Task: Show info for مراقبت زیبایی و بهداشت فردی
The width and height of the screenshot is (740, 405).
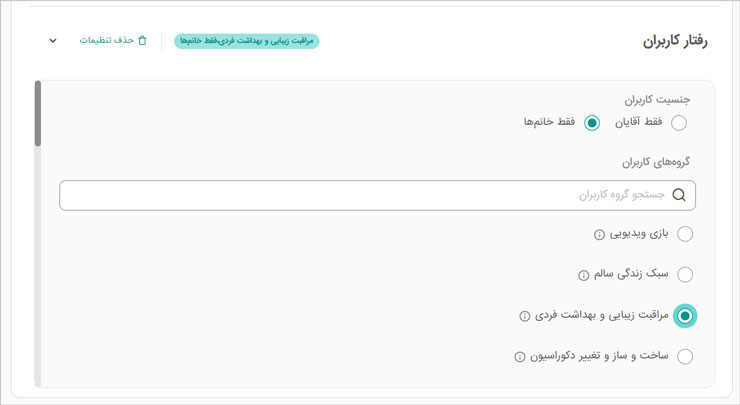Action: [x=525, y=316]
